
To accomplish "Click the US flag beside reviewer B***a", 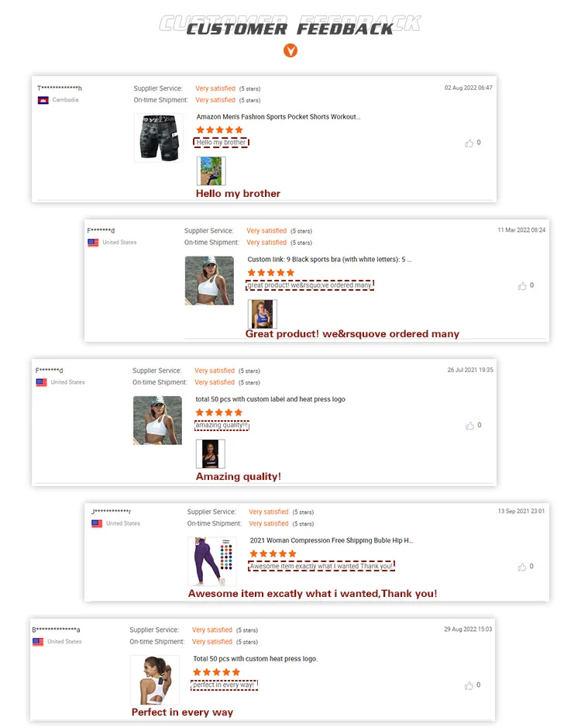I will click(38, 642).
